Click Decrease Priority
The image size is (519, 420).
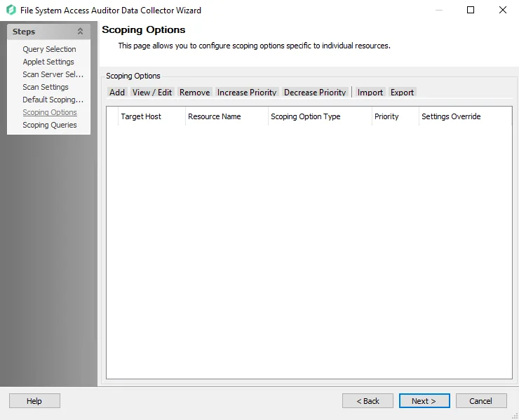[315, 93]
